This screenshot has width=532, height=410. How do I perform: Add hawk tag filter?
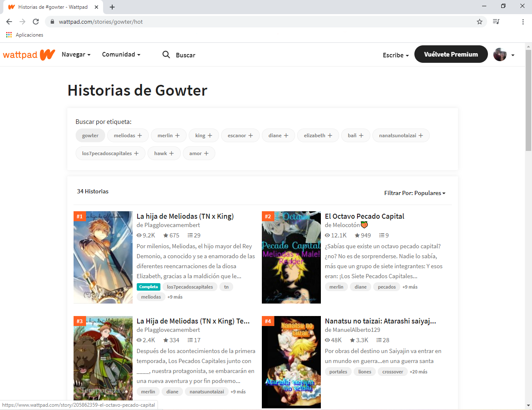point(164,153)
